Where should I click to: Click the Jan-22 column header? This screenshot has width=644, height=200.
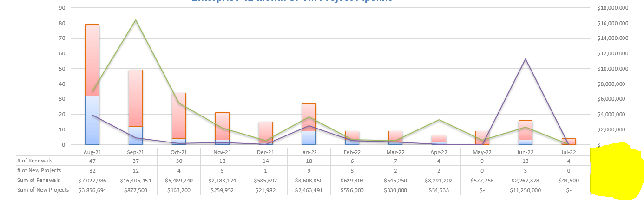tap(309, 152)
